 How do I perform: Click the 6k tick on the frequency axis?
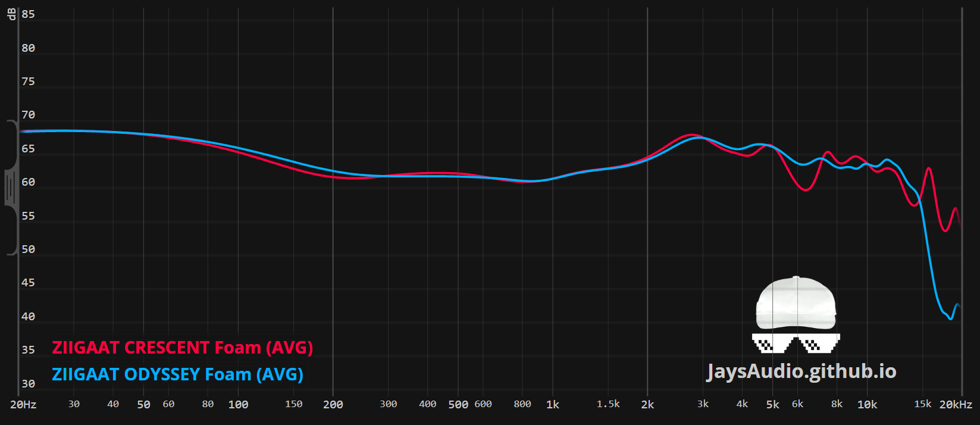coord(797,404)
